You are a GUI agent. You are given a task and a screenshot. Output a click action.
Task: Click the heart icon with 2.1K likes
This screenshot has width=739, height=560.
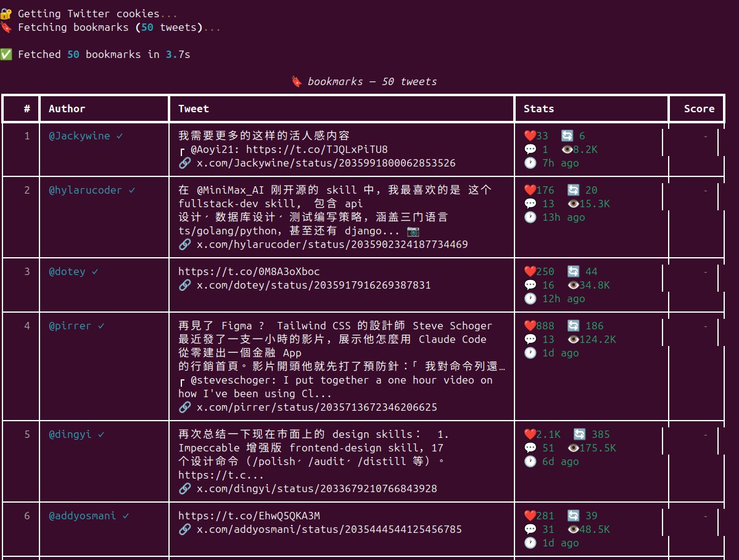[530, 434]
